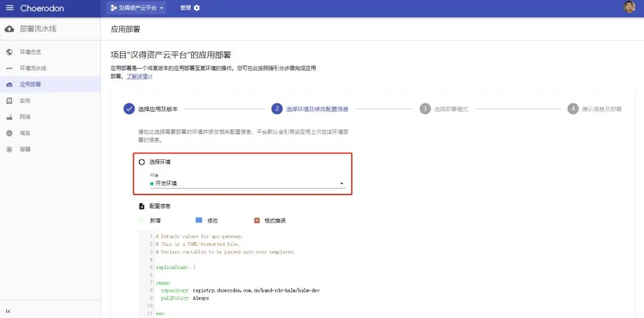The width and height of the screenshot is (644, 318).
Task: Click the cloud icon beside 部署流水线
Action: click(x=9, y=29)
